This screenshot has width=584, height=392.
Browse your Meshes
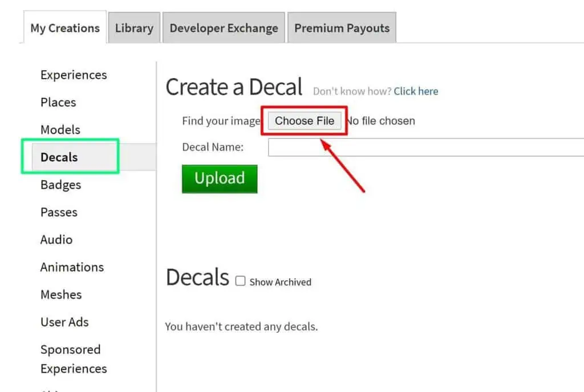click(x=60, y=295)
